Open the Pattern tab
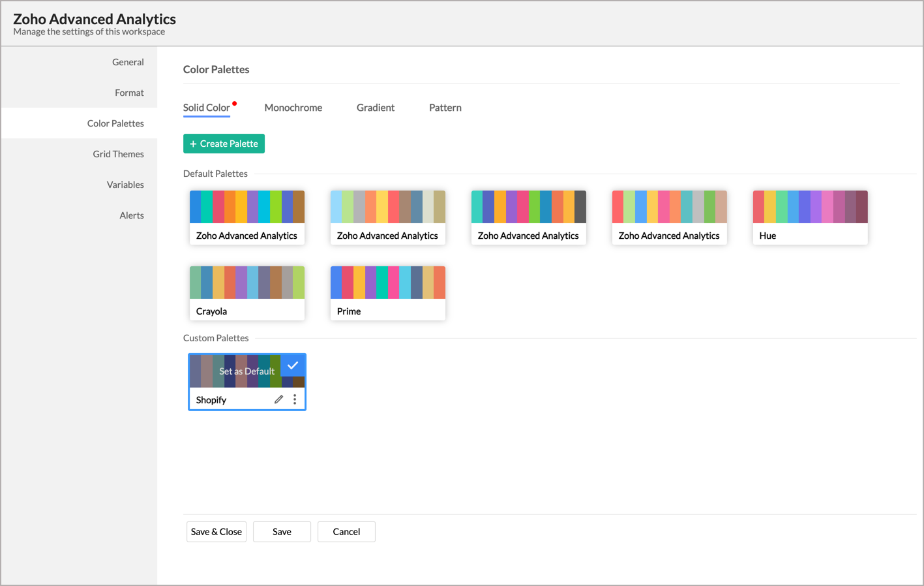Screen dimensions: 924x586 pyautogui.click(x=445, y=108)
